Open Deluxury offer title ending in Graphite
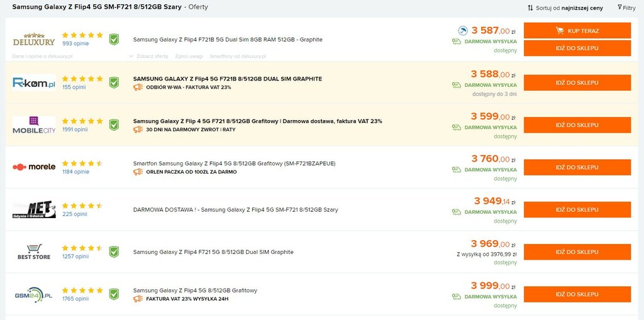The image size is (644, 320). coord(228,40)
